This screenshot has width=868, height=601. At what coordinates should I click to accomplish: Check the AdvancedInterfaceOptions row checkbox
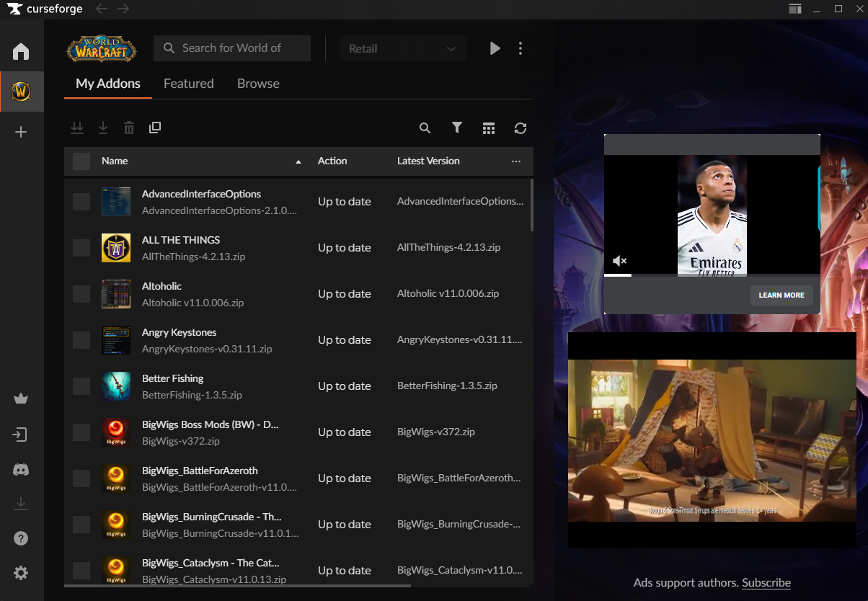pos(81,202)
